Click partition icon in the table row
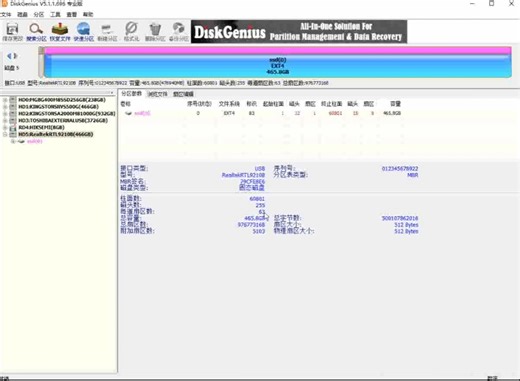Screen dimensions: 520x381 click(128, 113)
